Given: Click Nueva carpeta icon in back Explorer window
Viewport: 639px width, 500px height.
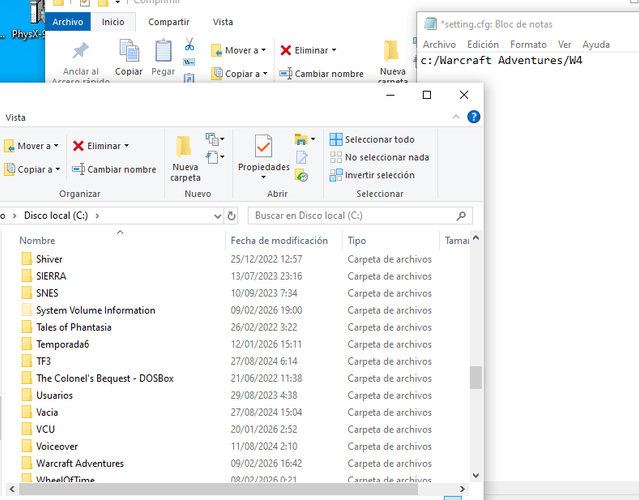Looking at the screenshot, I should 392,51.
